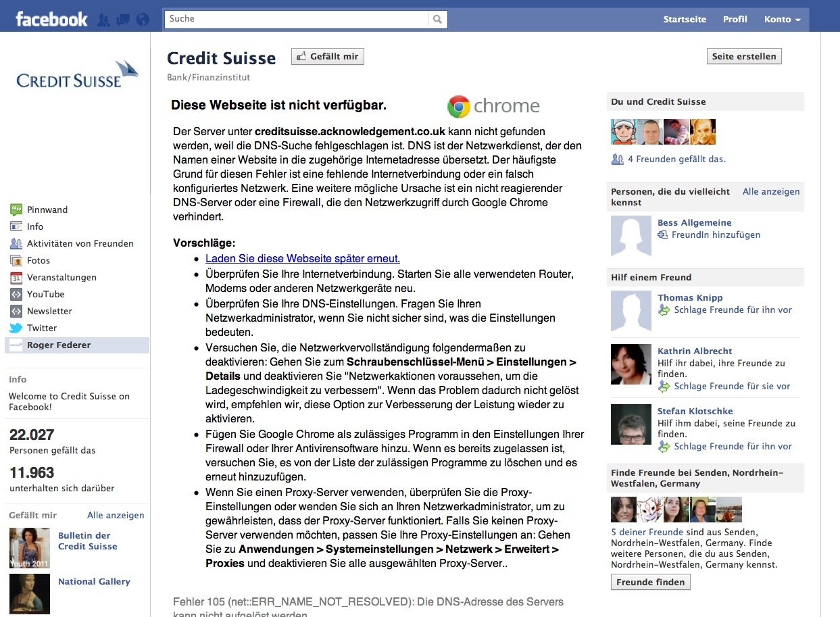840x617 pixels.
Task: Open the Info tab label in the sidebar
Action: point(35,226)
